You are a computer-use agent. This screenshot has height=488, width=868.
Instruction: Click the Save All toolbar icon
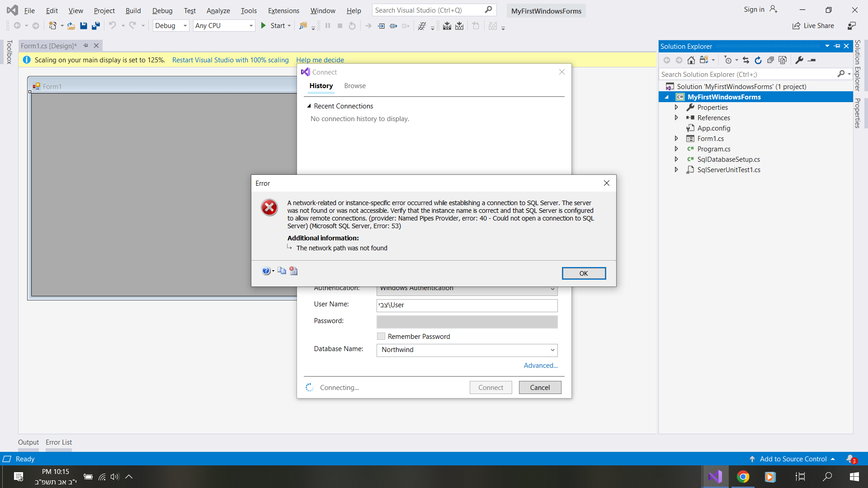tap(95, 26)
